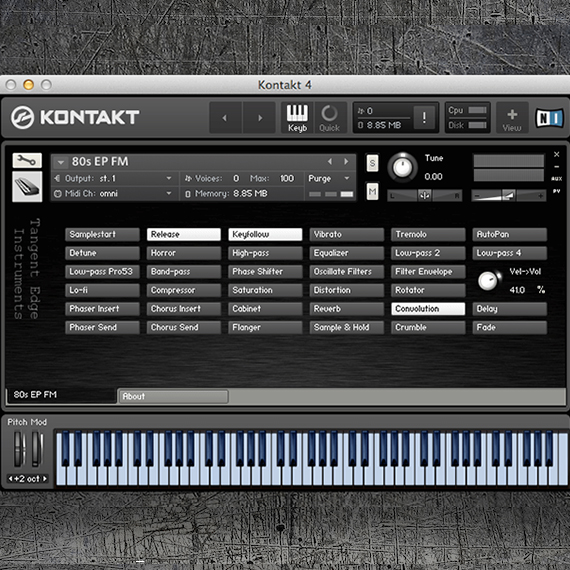Go to next preset with header right arrow

pyautogui.click(x=259, y=118)
